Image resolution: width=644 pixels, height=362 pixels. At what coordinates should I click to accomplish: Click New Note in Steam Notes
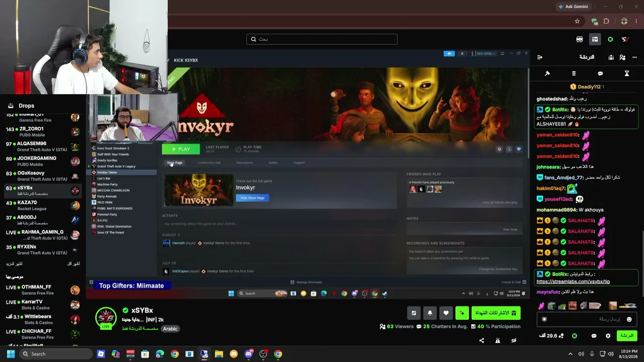[510, 229]
